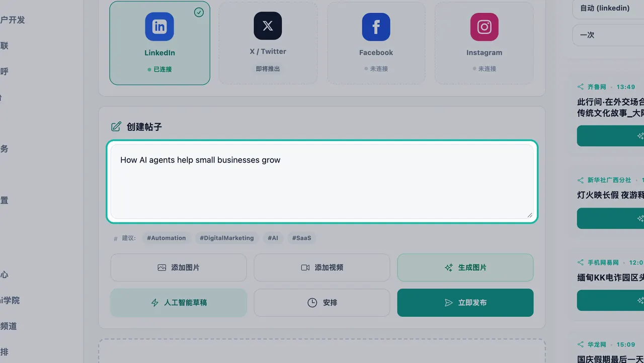Click the 添加视频 button

[322, 267]
